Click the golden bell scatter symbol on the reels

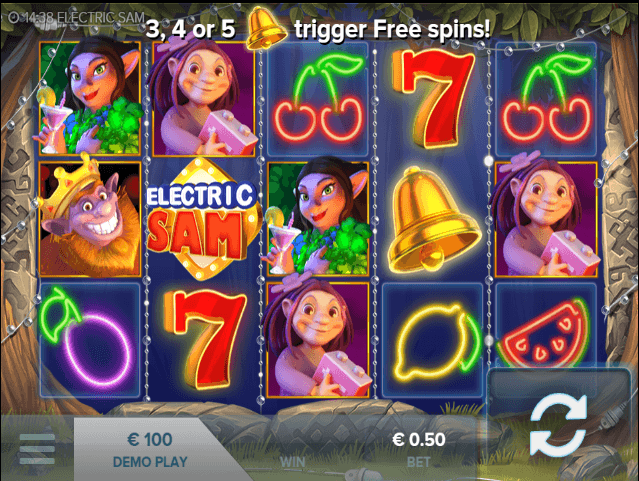[x=434, y=219]
